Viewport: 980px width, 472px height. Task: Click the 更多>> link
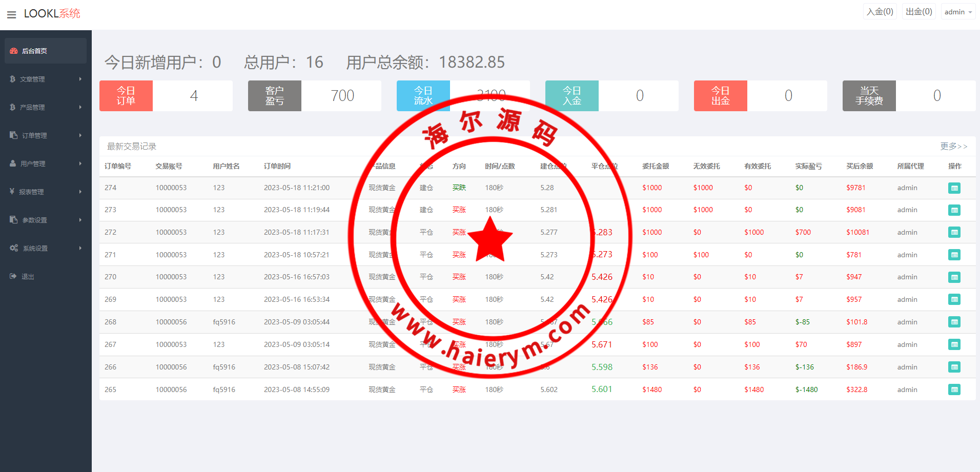[x=953, y=147]
